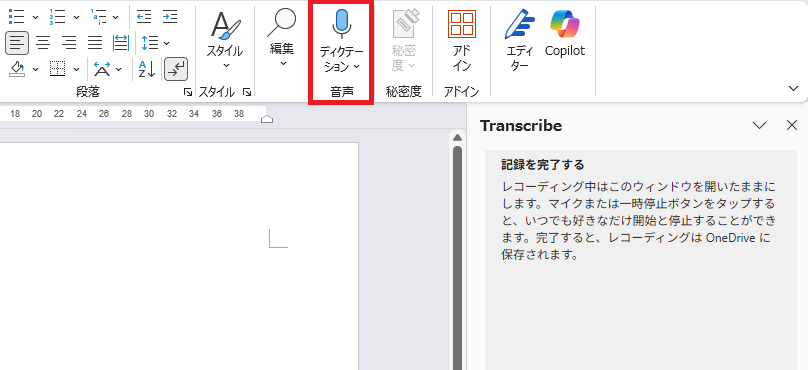808x370 pixels.
Task: Click the 音声 group label
Action: click(342, 92)
